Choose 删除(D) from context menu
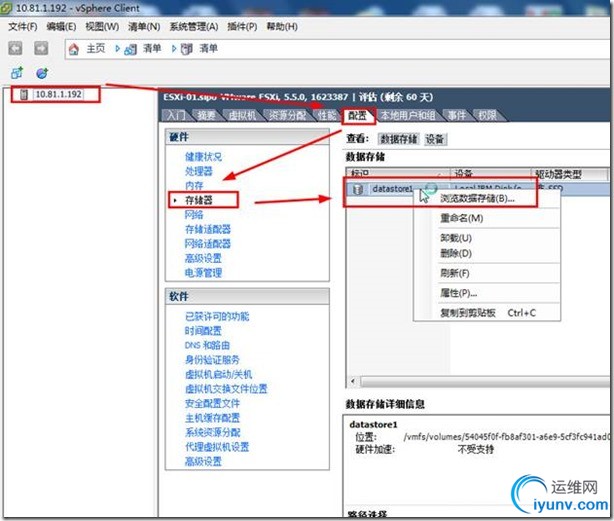The image size is (614, 521). 456,253
